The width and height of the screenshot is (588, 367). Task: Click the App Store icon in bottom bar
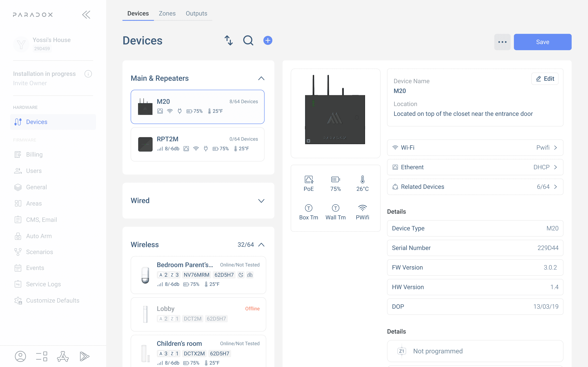coord(63,356)
